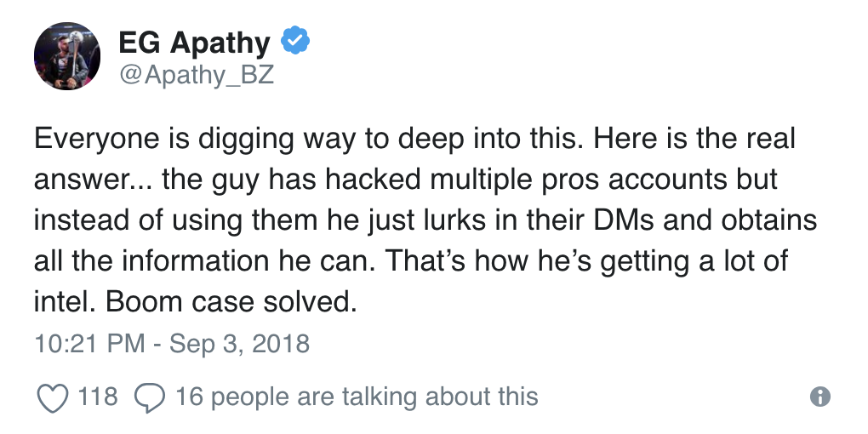Click the EG Apathy profile avatar
Image resolution: width=868 pixels, height=434 pixels.
point(67,56)
